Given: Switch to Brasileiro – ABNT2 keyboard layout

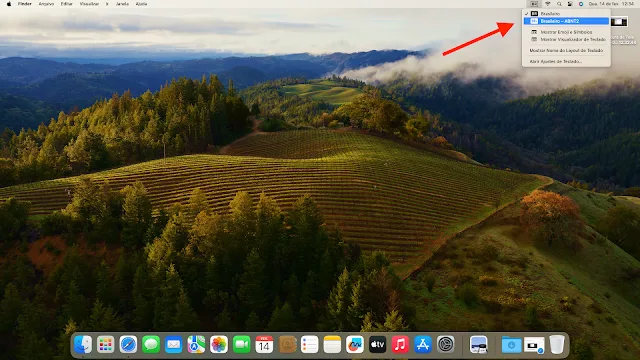Looking at the screenshot, I should [x=566, y=21].
